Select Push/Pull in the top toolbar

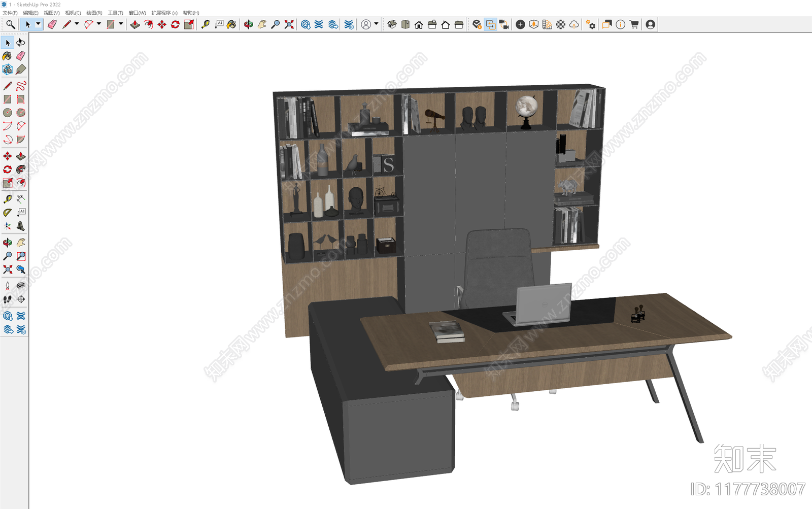tap(135, 24)
